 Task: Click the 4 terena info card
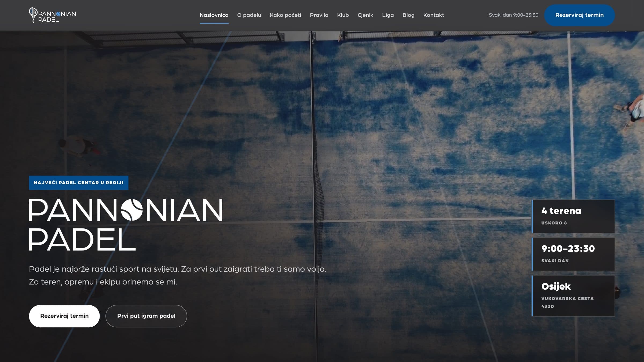click(x=573, y=216)
